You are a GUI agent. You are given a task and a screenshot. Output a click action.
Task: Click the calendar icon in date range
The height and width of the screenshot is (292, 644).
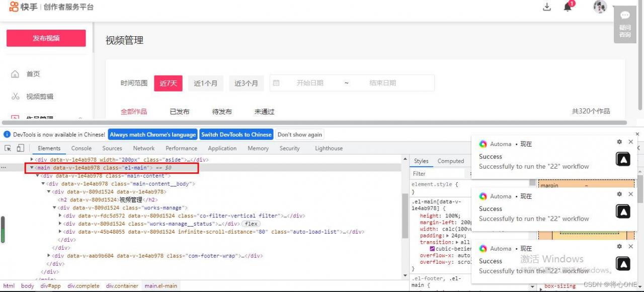(276, 83)
